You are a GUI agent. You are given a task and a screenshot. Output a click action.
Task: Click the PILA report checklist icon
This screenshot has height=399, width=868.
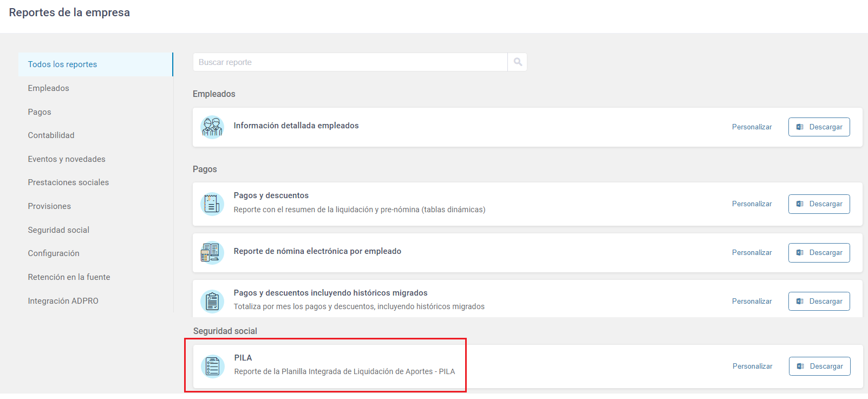(213, 367)
